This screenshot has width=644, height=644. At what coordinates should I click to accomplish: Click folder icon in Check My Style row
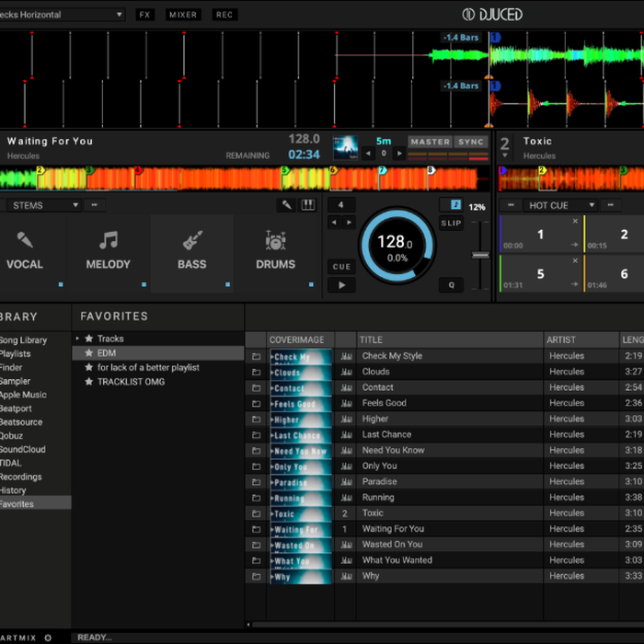pos(256,356)
